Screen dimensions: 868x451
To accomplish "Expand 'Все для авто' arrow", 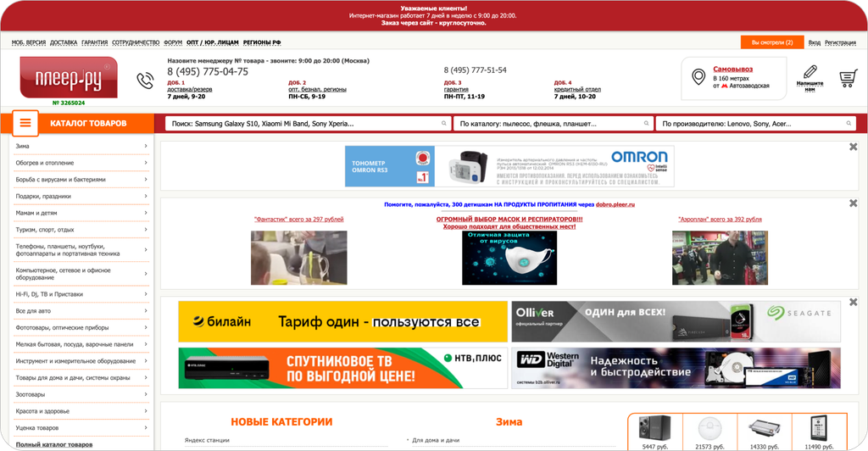I will pos(146,310).
